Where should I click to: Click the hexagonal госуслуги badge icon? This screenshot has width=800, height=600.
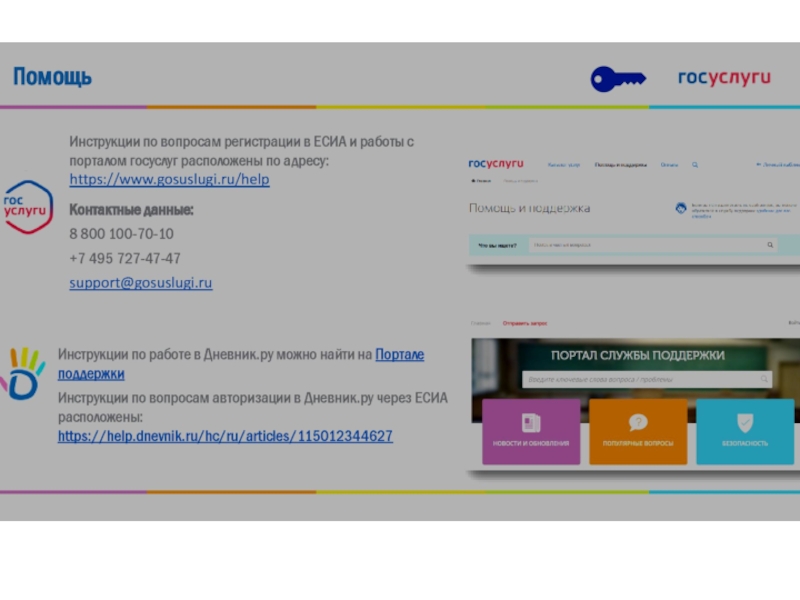click(x=27, y=207)
